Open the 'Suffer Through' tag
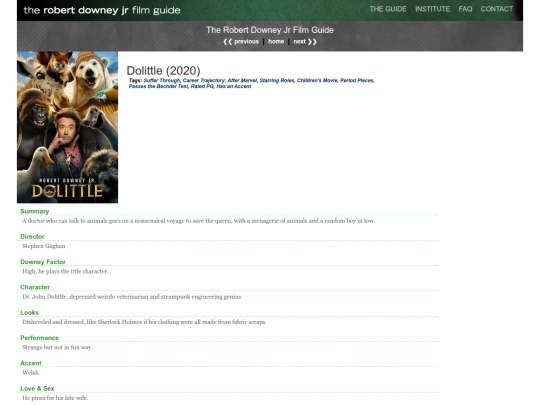Screen dimensions: 540x405 [162, 81]
